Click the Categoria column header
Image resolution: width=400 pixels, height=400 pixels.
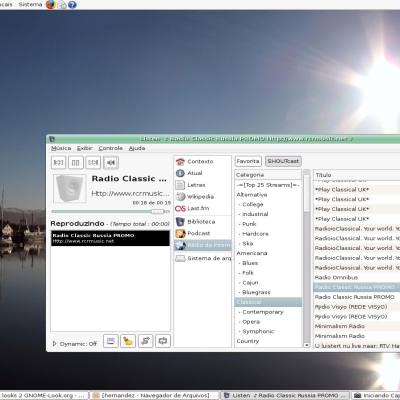click(268, 175)
